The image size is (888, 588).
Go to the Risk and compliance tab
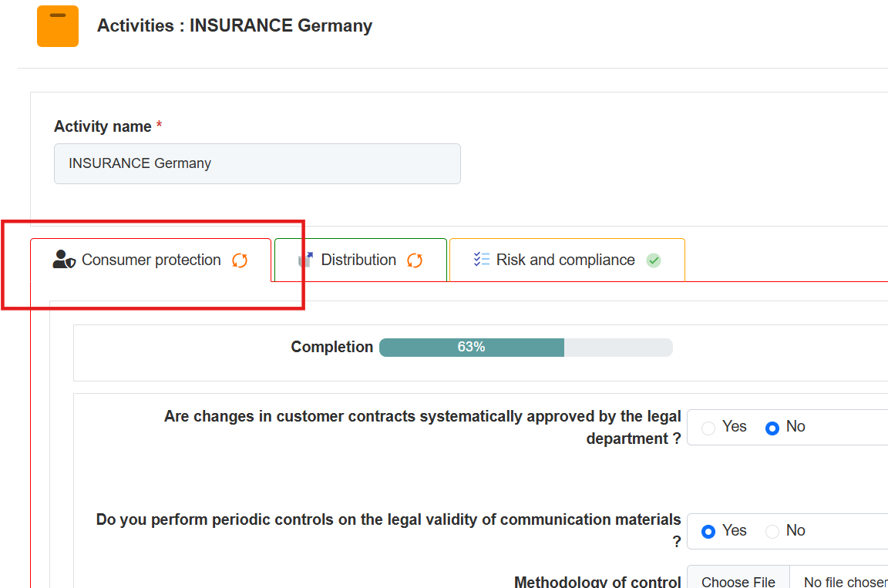(x=565, y=260)
